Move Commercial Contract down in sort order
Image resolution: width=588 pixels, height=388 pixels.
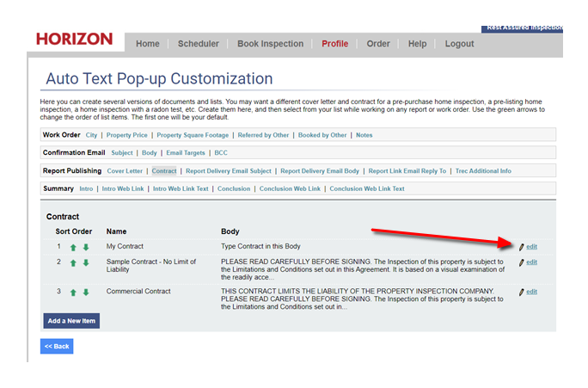click(x=86, y=293)
